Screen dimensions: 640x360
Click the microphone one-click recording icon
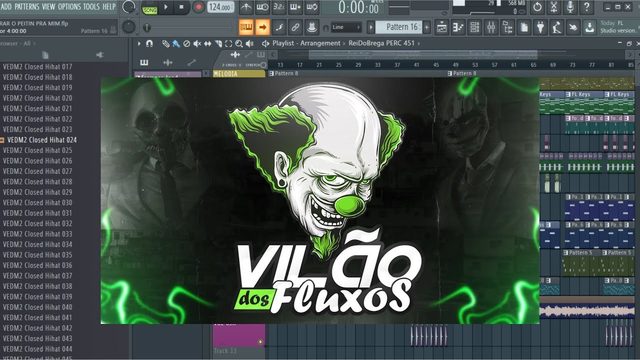pyautogui.click(x=570, y=7)
